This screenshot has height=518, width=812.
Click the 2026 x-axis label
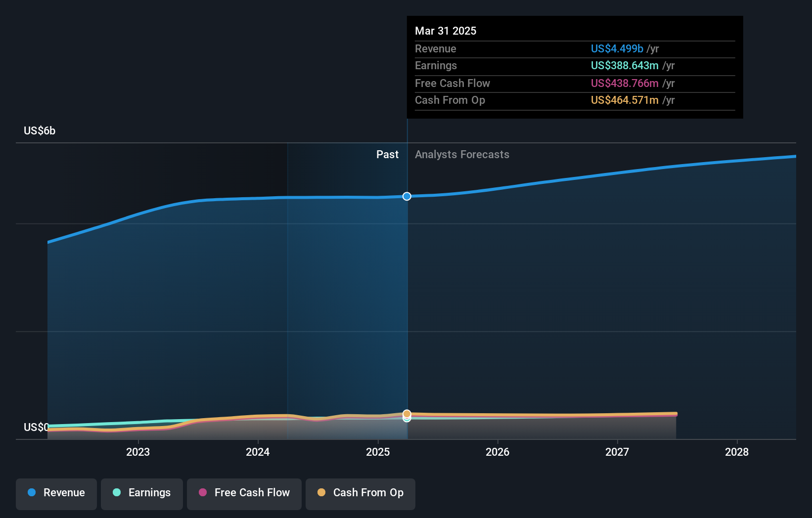497,452
